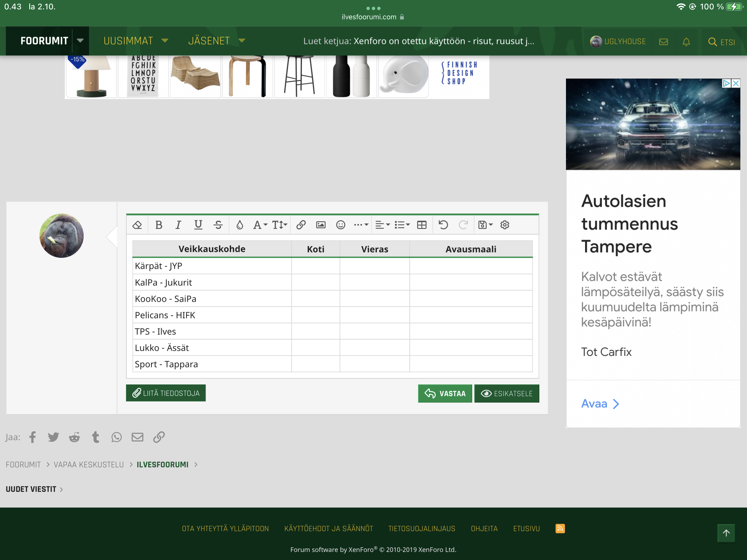
Task: Toggle italic formatting
Action: (178, 225)
